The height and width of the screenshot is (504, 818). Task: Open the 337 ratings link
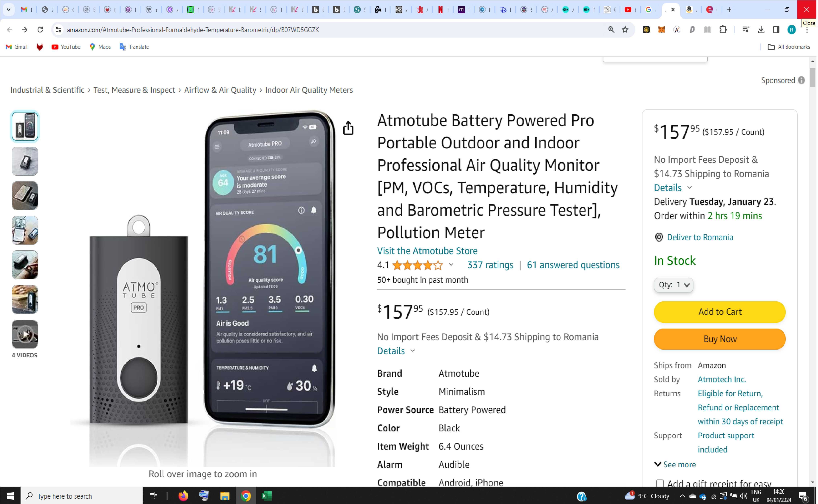pyautogui.click(x=490, y=265)
